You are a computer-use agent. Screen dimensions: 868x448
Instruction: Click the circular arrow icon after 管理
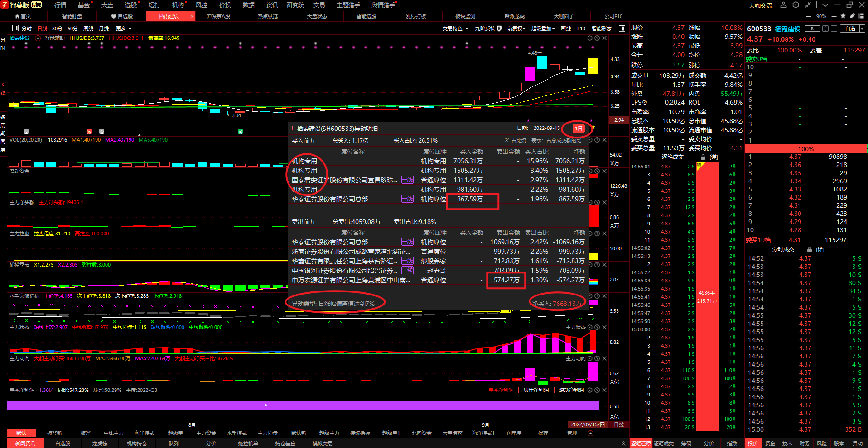[x=590, y=433]
